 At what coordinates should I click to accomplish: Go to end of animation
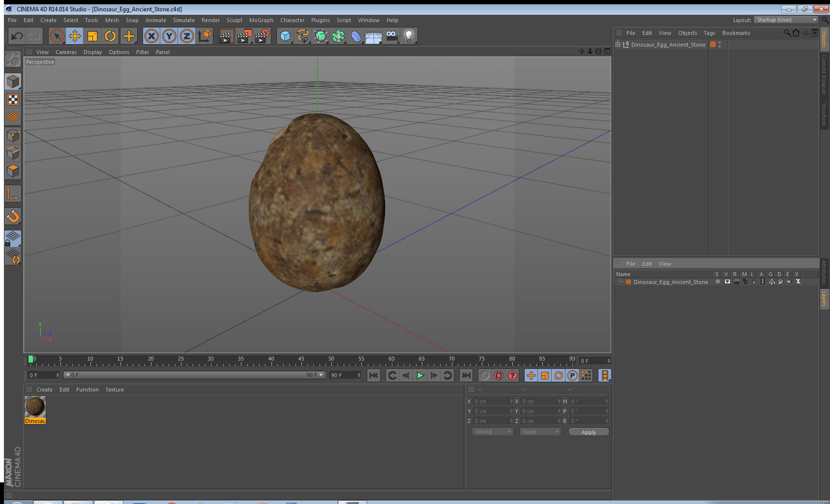(x=466, y=375)
